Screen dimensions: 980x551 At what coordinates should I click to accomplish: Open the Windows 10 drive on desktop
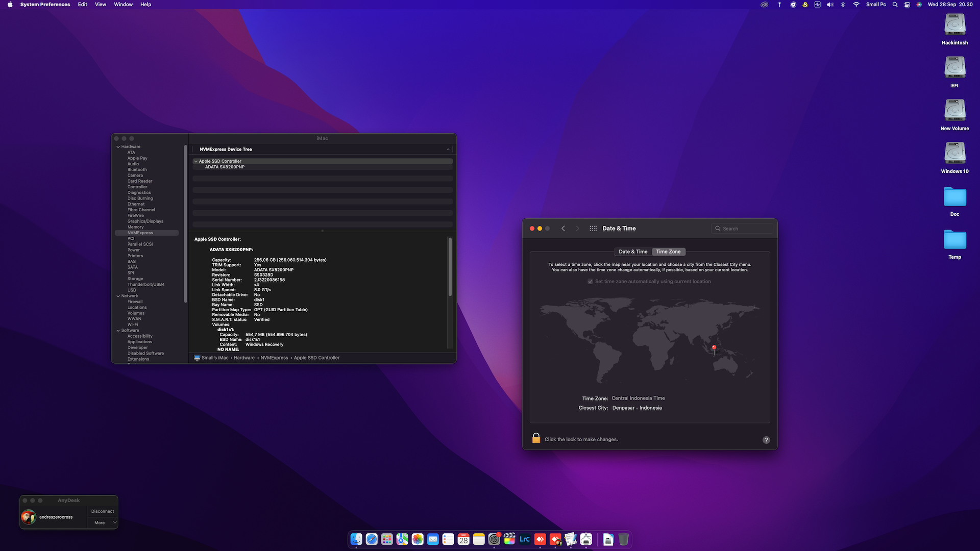point(954,158)
